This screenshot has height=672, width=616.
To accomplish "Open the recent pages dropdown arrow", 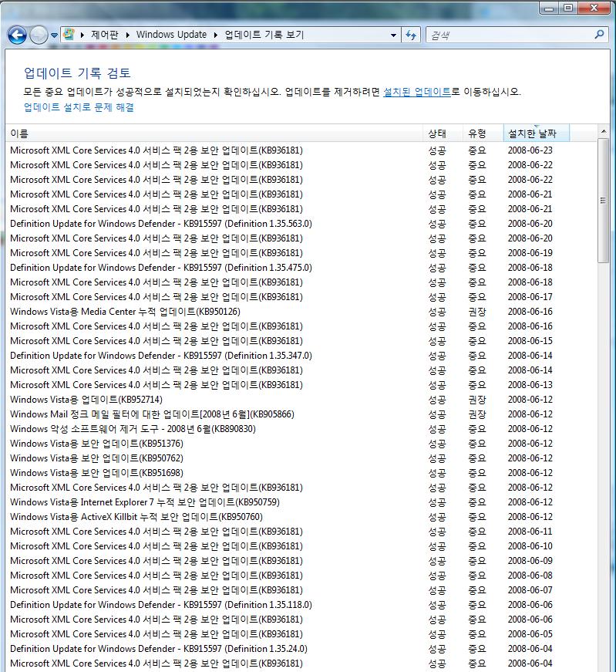I will click(x=54, y=35).
